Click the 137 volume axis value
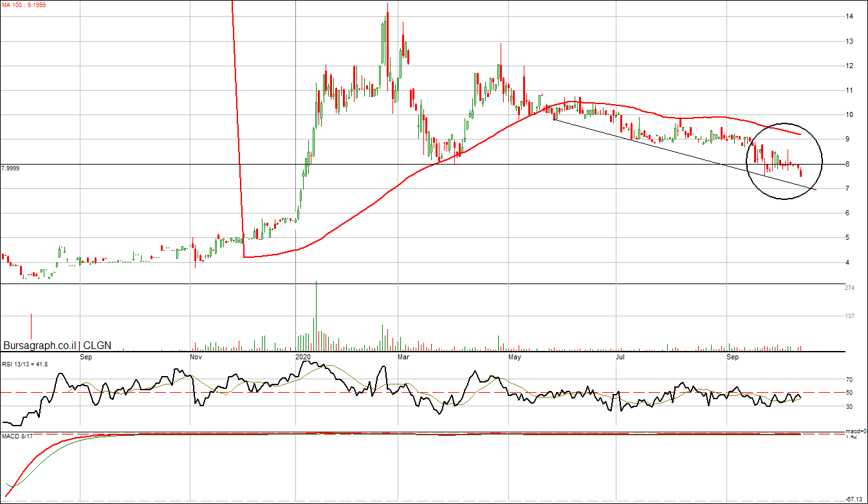This screenshot has width=868, height=504. [849, 316]
